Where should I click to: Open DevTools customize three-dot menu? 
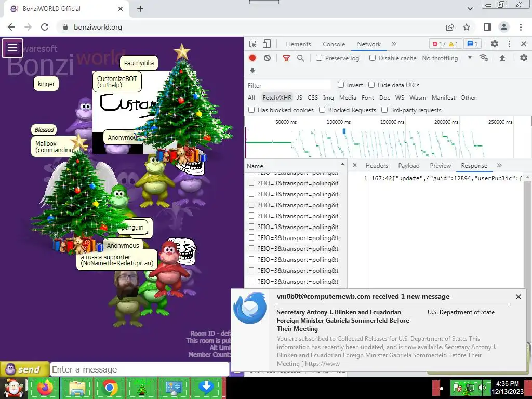tap(509, 44)
